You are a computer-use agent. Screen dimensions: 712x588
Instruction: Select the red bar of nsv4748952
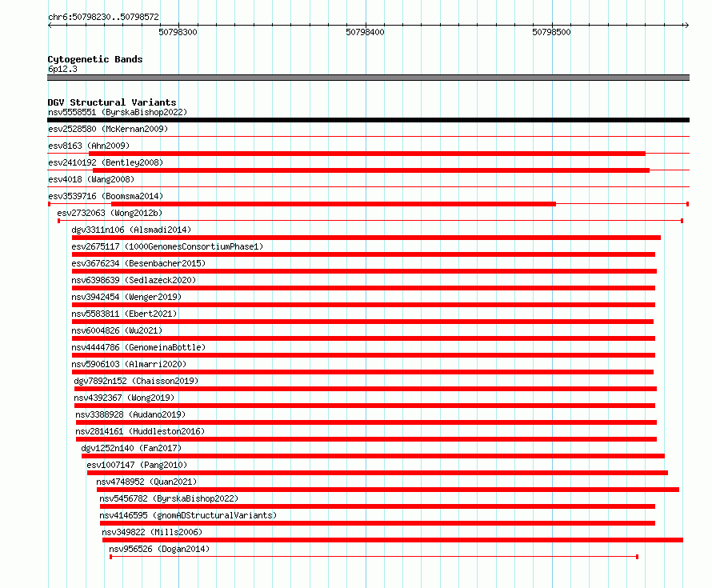pos(388,490)
